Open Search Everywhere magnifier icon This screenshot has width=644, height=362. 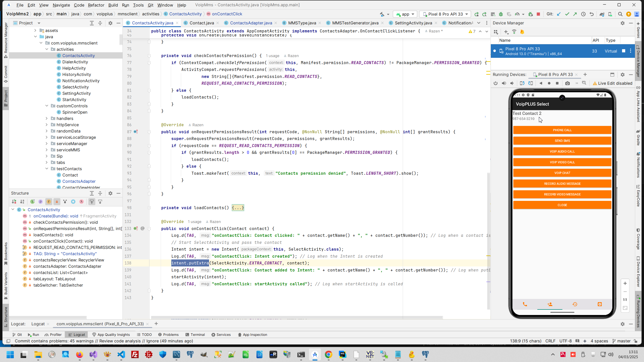click(620, 14)
